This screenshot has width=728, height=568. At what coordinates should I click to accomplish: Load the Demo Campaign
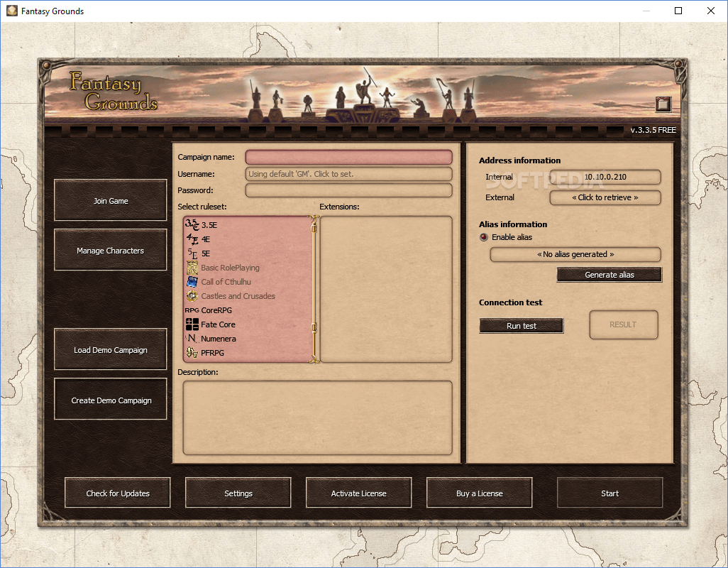(111, 350)
